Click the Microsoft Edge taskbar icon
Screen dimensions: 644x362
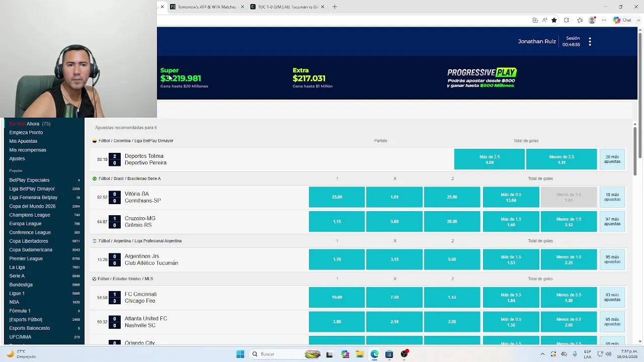point(374,354)
